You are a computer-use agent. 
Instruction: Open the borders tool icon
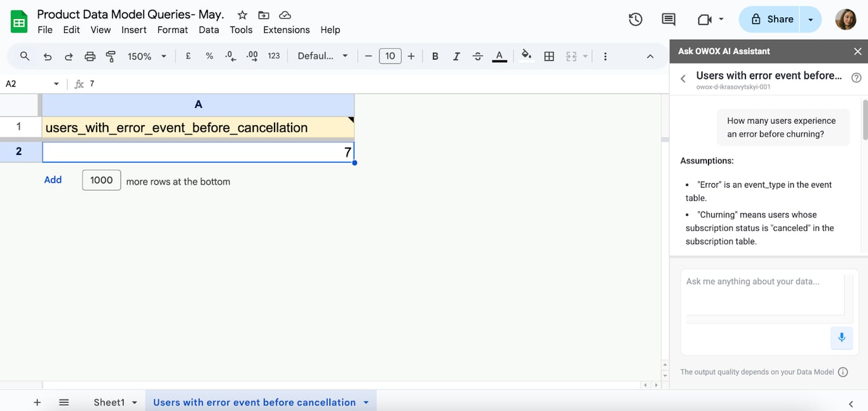[x=549, y=56]
